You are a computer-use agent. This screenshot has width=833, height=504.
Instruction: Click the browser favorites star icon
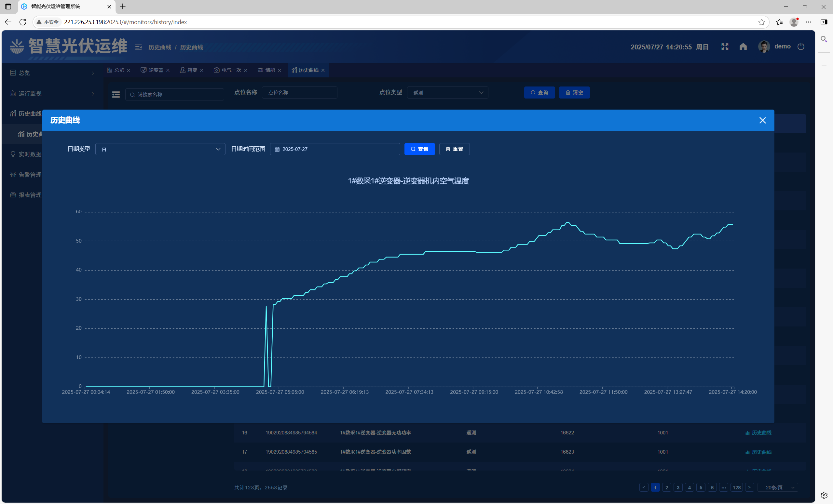click(x=761, y=22)
